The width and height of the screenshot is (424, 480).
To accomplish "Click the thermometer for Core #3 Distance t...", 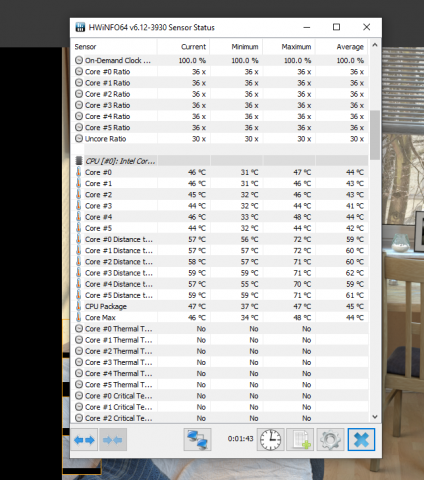I will coord(79,273).
